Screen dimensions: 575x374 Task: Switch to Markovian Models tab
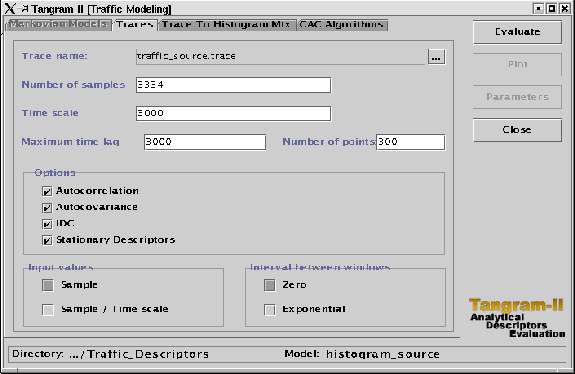click(59, 24)
